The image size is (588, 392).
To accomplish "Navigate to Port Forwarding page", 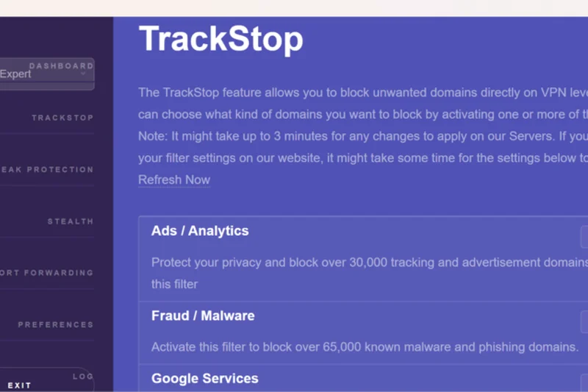I will point(48,272).
